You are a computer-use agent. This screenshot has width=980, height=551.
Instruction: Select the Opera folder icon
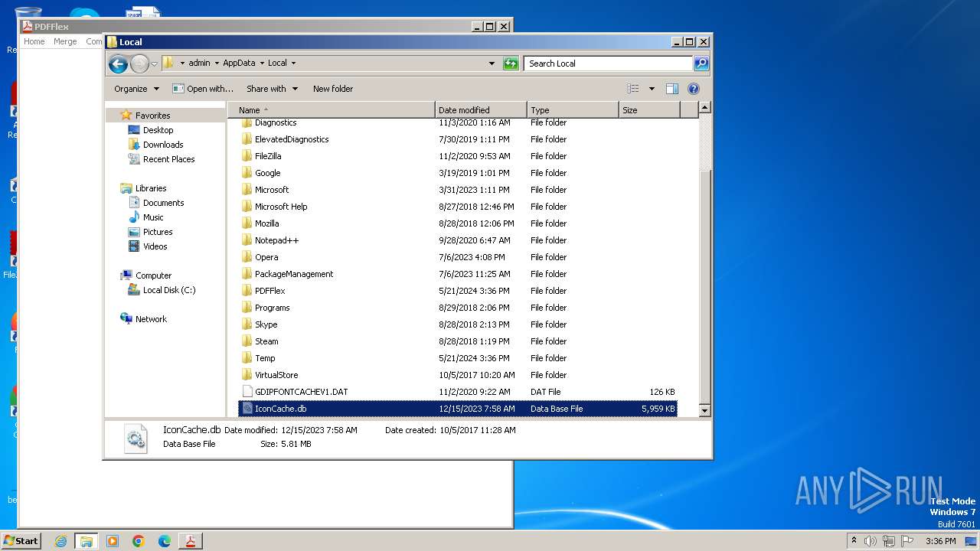(x=247, y=257)
